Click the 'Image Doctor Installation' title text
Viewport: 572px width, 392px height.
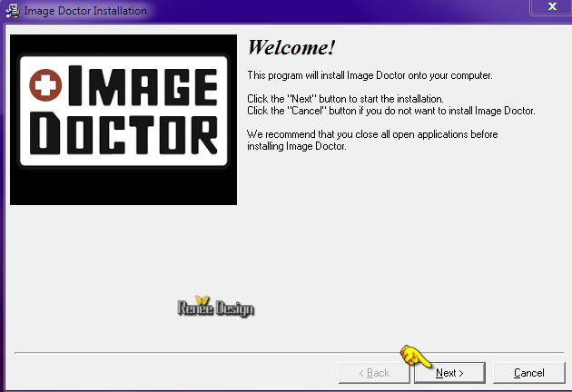tap(85, 11)
